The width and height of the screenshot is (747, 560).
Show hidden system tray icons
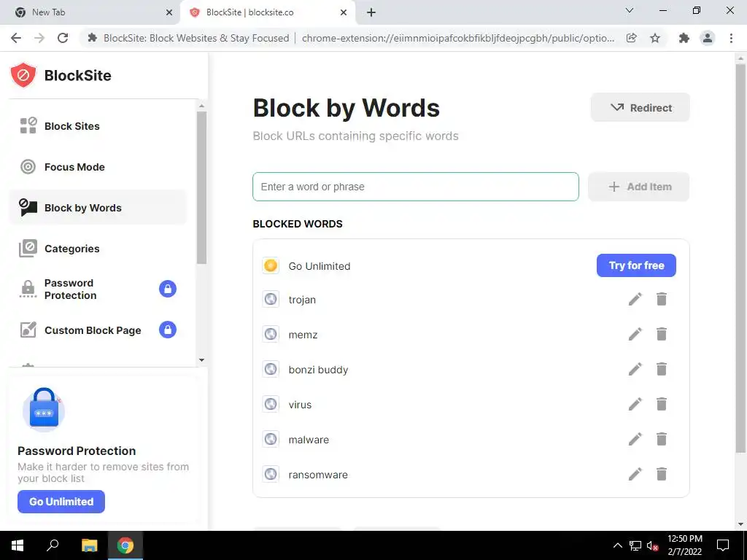point(617,545)
